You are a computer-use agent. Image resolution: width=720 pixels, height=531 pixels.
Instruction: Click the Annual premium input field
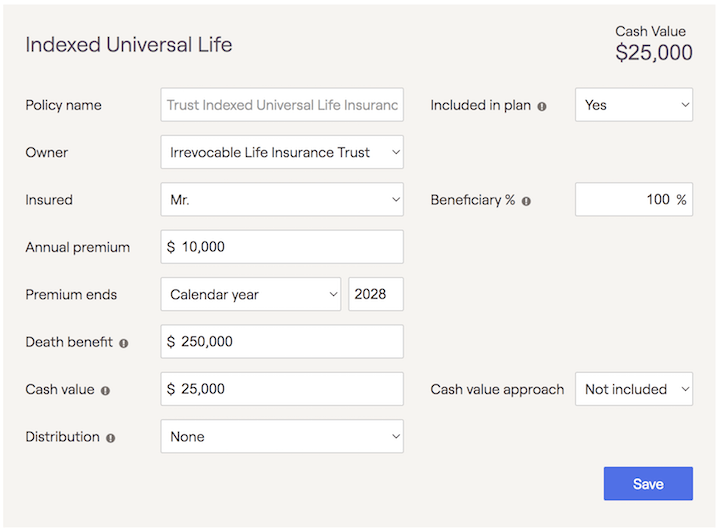click(x=281, y=247)
